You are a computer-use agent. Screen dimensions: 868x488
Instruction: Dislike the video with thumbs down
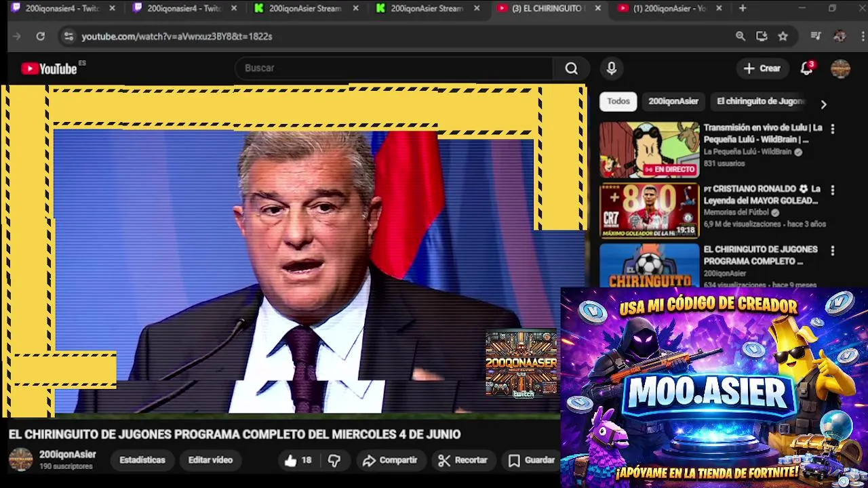click(x=334, y=461)
